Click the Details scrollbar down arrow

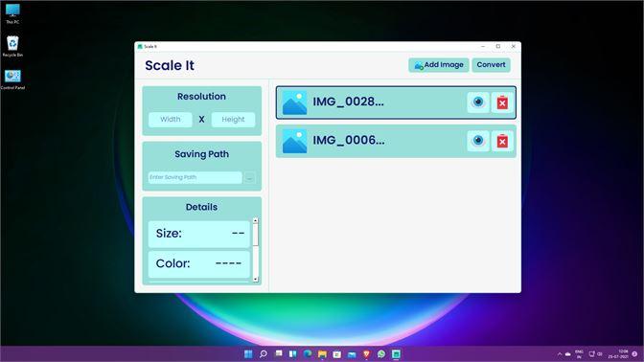pos(256,279)
